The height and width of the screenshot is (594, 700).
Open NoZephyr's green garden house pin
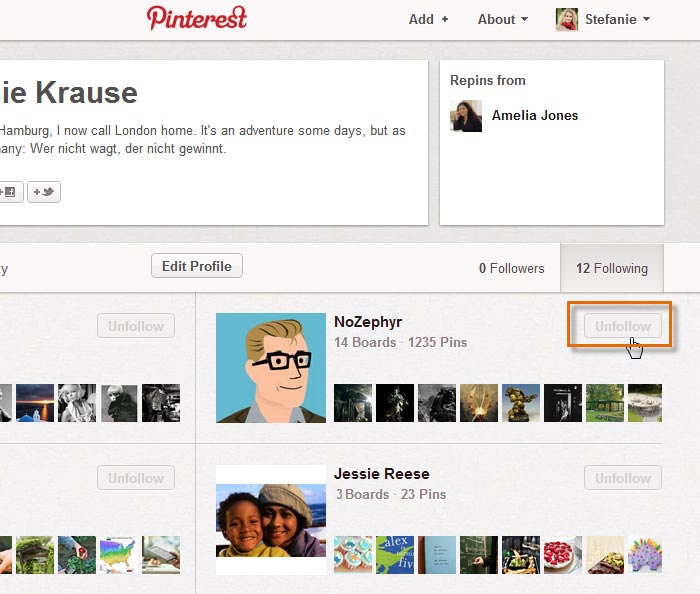(x=605, y=403)
